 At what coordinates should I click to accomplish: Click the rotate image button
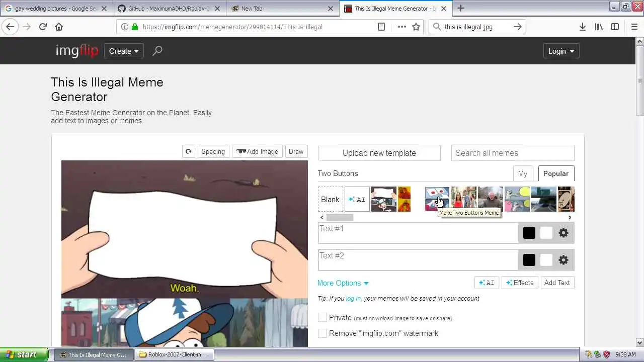(x=188, y=151)
